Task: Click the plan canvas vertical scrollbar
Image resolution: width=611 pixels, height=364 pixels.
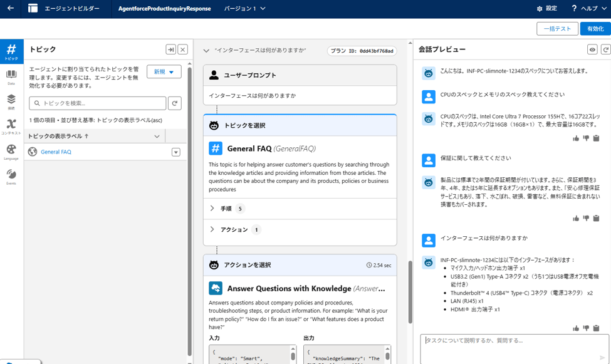Action: click(410, 293)
